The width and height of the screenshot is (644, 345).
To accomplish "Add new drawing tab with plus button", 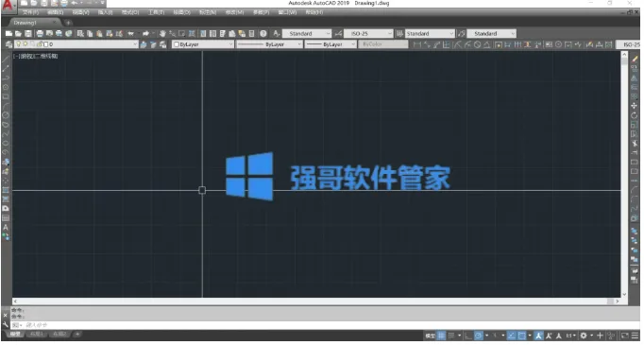I will pos(68,23).
